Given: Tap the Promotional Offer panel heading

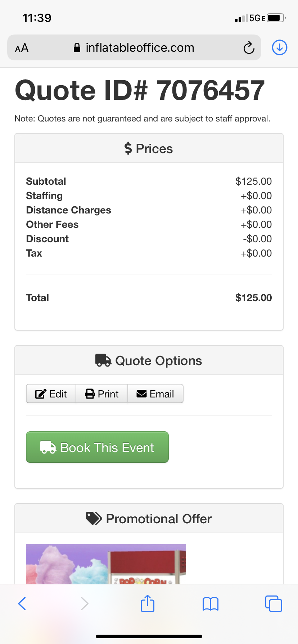Looking at the screenshot, I should pos(149,519).
